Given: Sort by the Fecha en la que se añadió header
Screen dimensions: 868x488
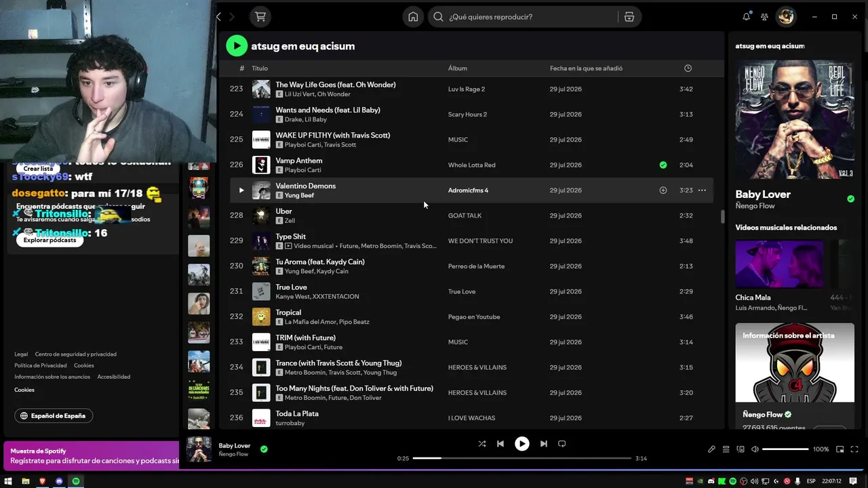Looking at the screenshot, I should pos(586,68).
